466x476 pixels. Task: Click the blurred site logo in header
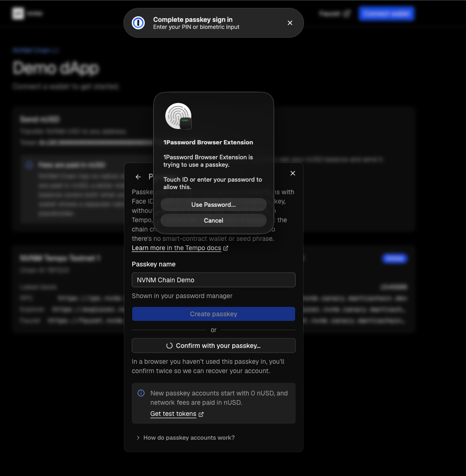(x=18, y=14)
